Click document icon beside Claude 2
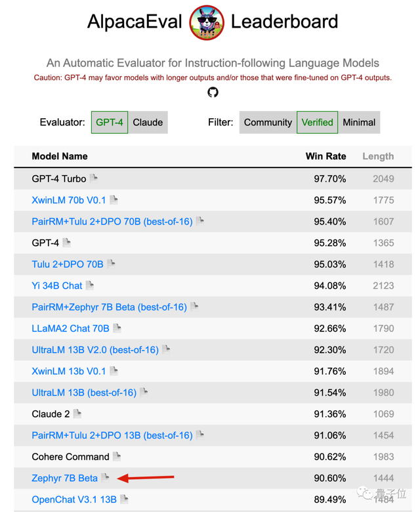This screenshot has width=420, height=512. [77, 414]
